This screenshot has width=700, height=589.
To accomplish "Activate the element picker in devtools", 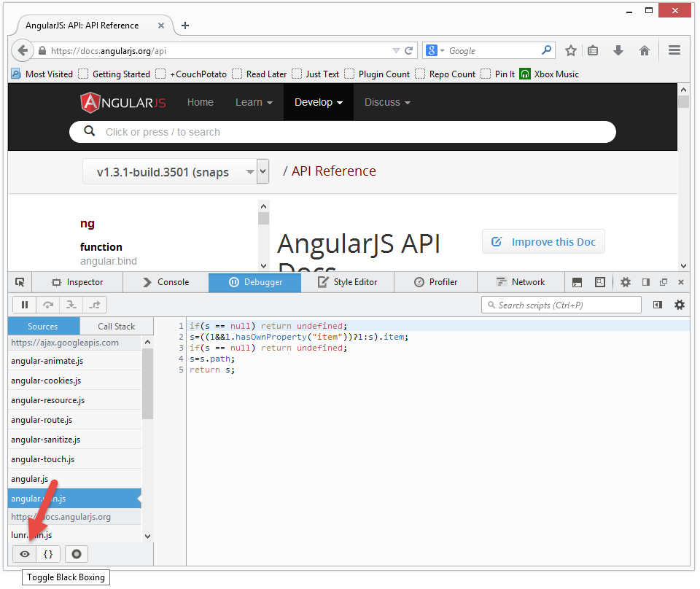I will [x=20, y=282].
